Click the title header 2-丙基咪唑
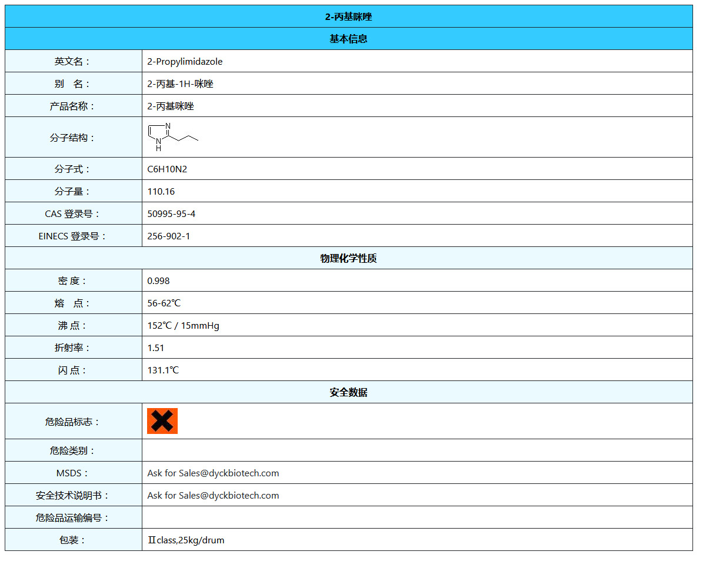Image resolution: width=706 pixels, height=588 pixels. [x=349, y=16]
